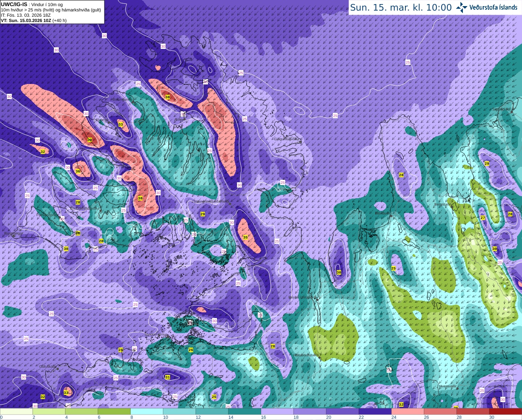Click the Hveravellir station label
The width and height of the screenshot is (522, 420).
pos(448,386)
